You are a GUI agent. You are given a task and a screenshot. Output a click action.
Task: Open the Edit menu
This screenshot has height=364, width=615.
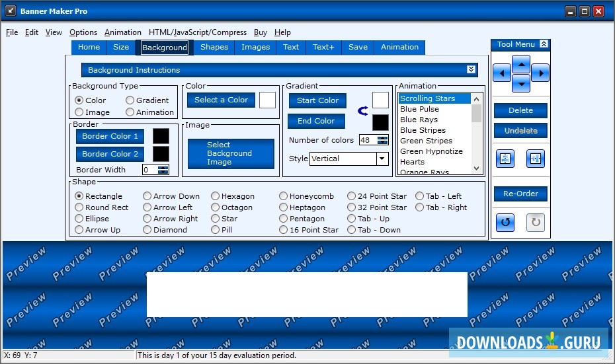tap(31, 32)
